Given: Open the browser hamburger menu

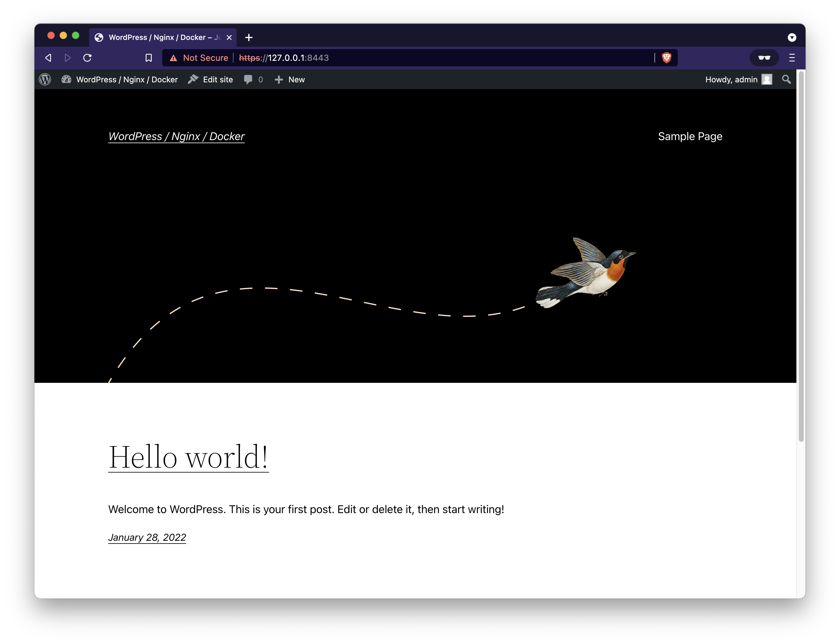Looking at the screenshot, I should 792,57.
